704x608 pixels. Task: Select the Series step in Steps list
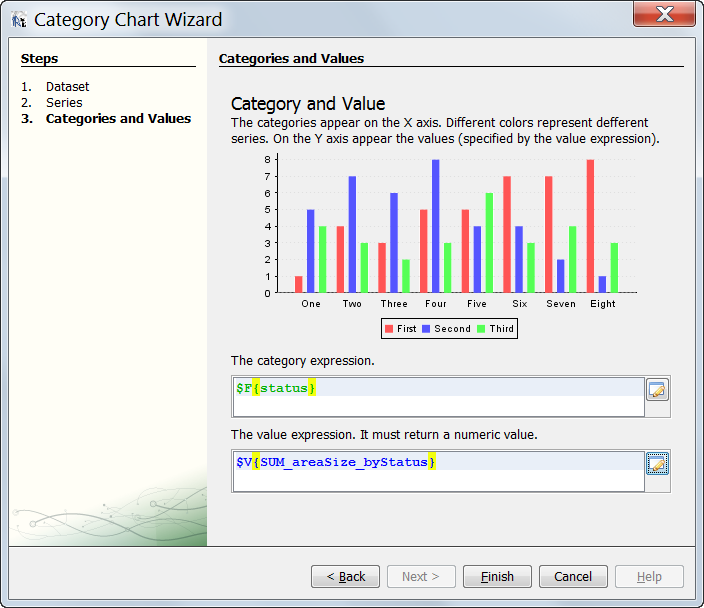64,103
